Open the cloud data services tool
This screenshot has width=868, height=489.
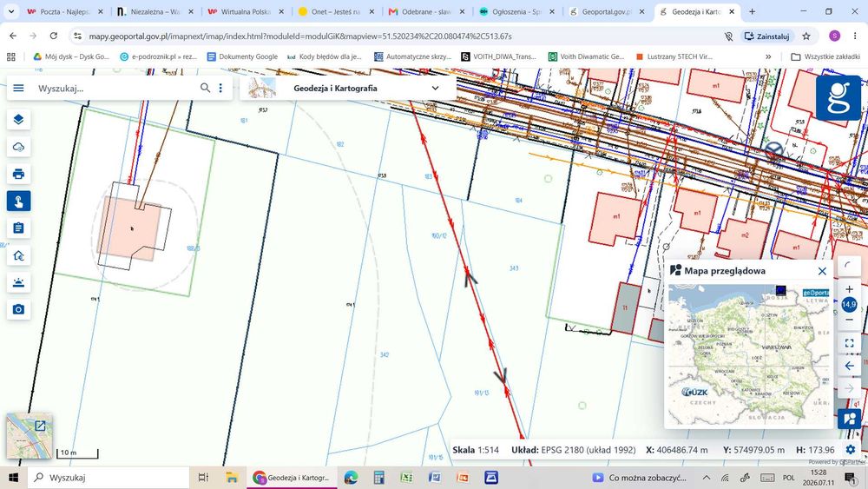[x=18, y=147]
